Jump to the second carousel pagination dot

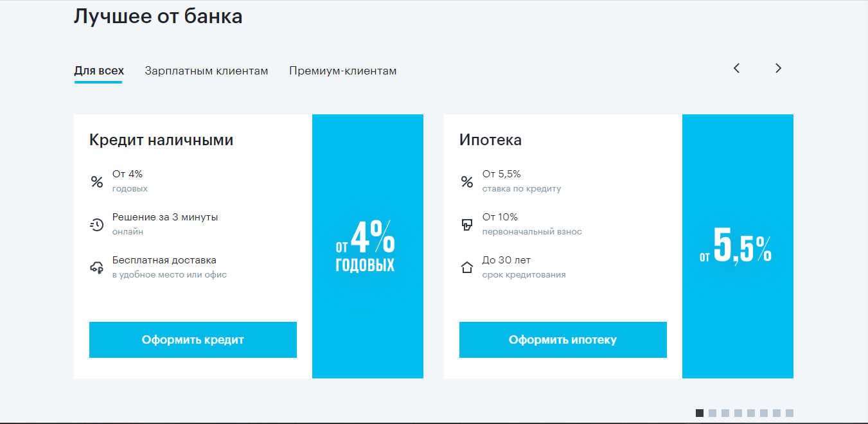[x=713, y=413]
